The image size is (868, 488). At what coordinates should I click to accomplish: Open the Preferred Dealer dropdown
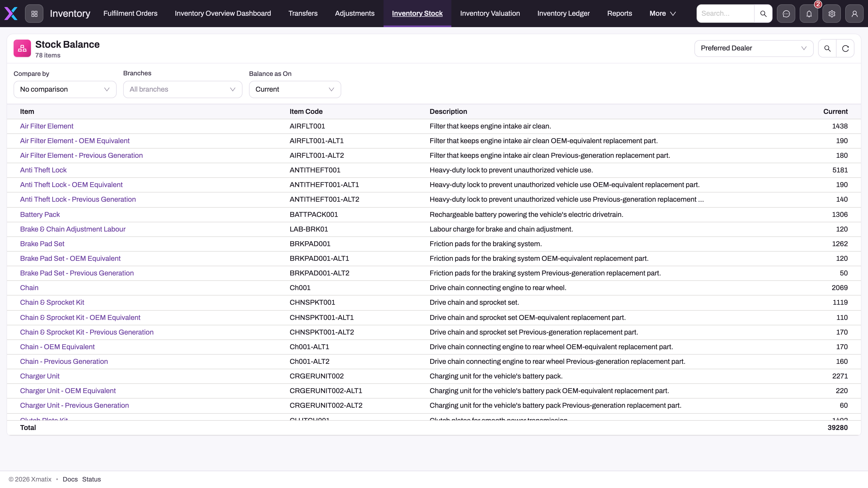pos(754,48)
